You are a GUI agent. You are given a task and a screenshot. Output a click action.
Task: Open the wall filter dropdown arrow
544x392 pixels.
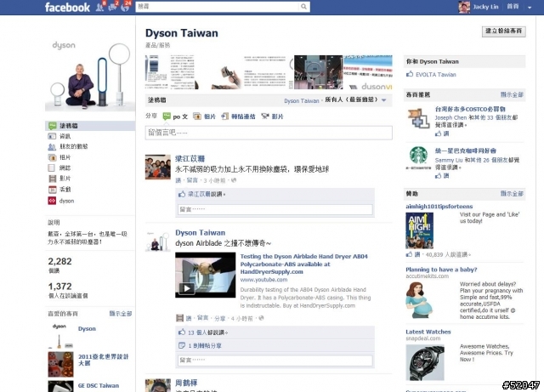(x=384, y=100)
